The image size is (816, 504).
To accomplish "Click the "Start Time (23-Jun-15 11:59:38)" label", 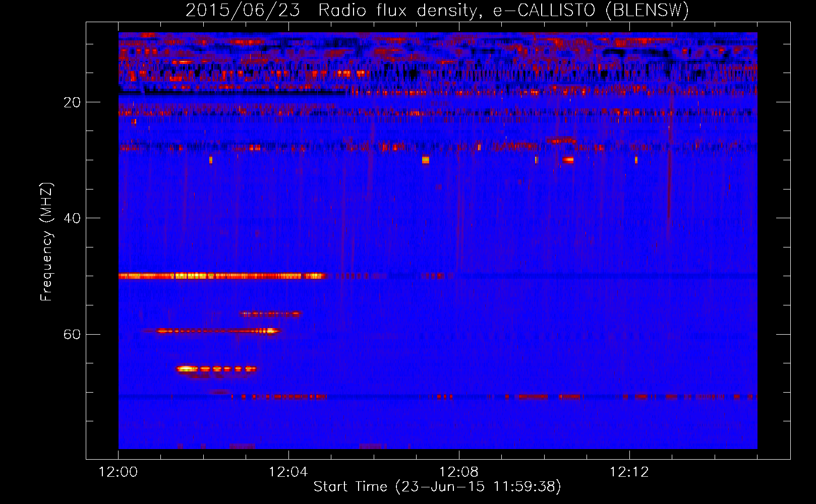I will point(437,487).
